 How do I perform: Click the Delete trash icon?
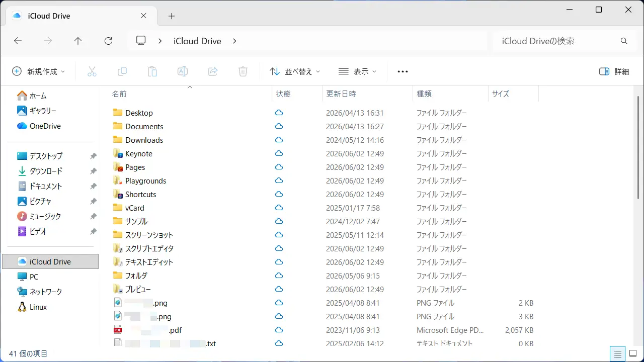tap(243, 71)
